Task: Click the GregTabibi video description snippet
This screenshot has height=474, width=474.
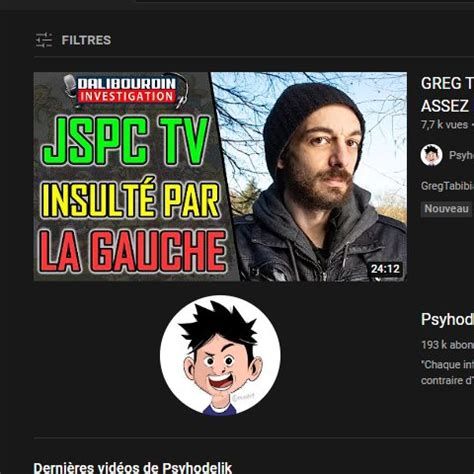Action: [447, 186]
